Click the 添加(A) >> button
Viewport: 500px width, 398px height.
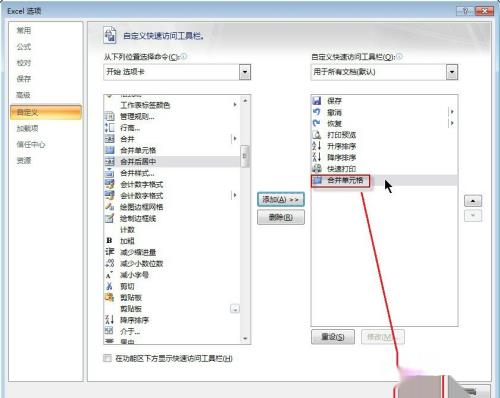[281, 199]
